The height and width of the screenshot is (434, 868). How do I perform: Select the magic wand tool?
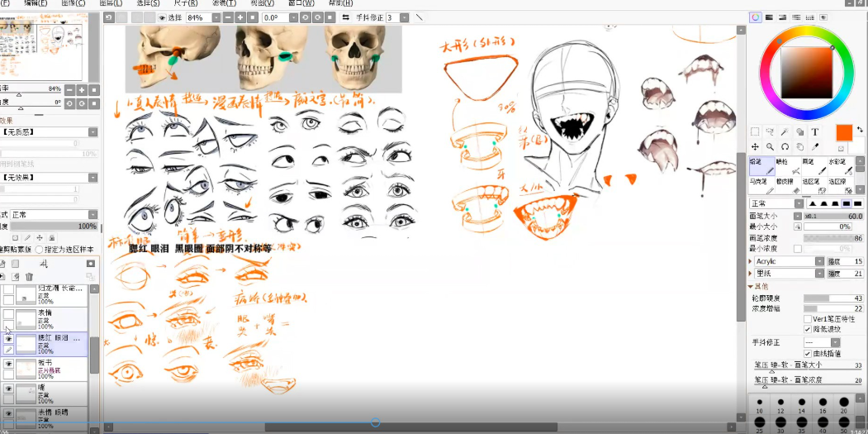coord(785,132)
